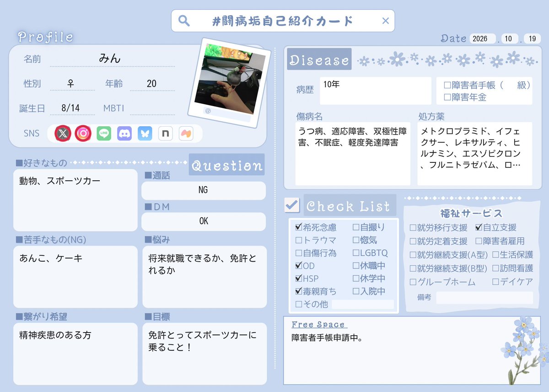Check the 就労移行支援 checkbox

(x=413, y=227)
